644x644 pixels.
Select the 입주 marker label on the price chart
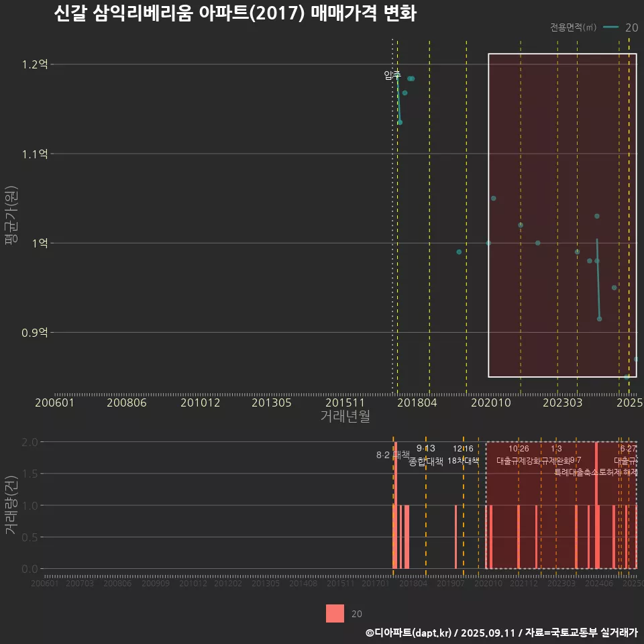coord(392,75)
